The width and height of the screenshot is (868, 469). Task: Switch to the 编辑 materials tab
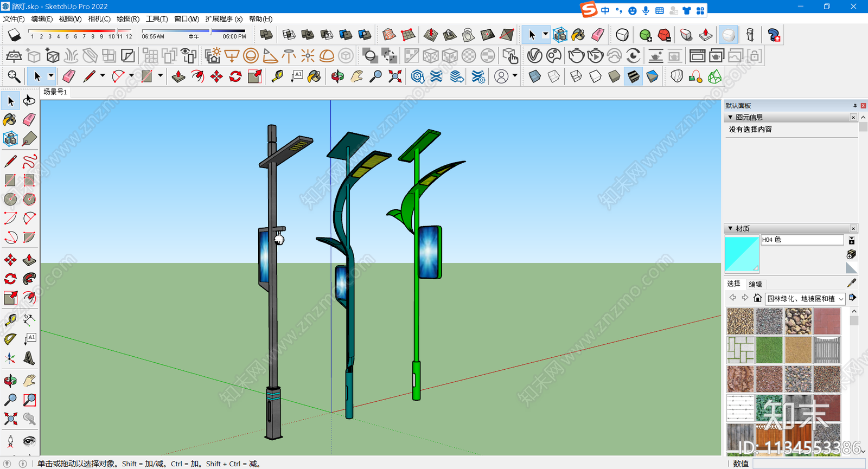755,284
